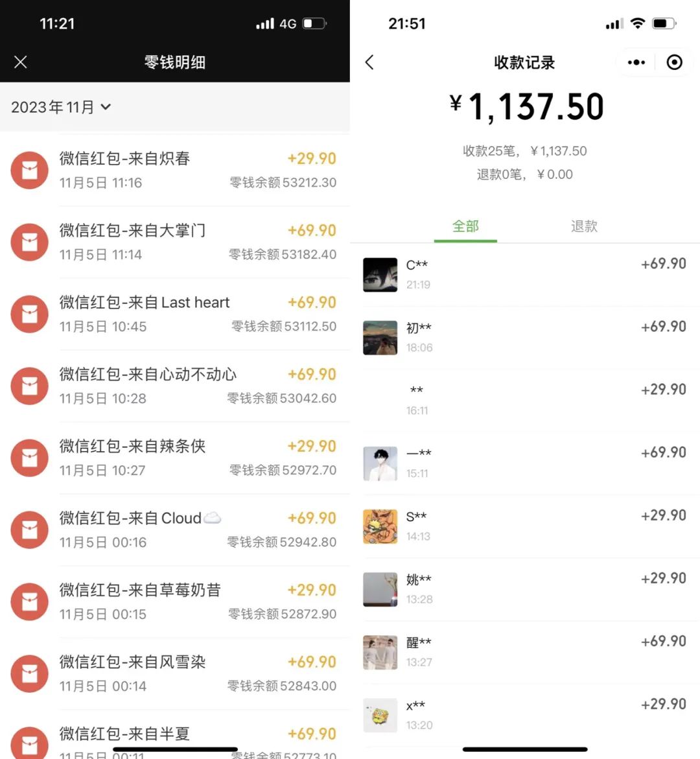The image size is (700, 759).
Task: Tap the mini program close target icon
Action: tap(674, 62)
